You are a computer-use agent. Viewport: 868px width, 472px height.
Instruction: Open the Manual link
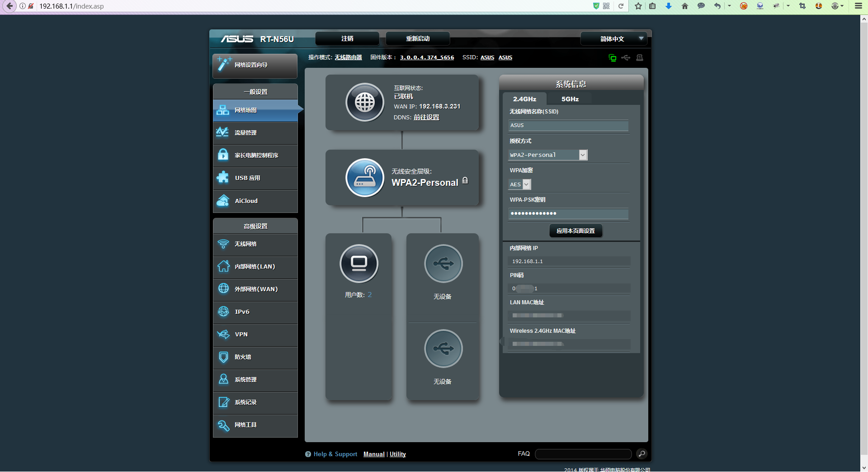374,454
